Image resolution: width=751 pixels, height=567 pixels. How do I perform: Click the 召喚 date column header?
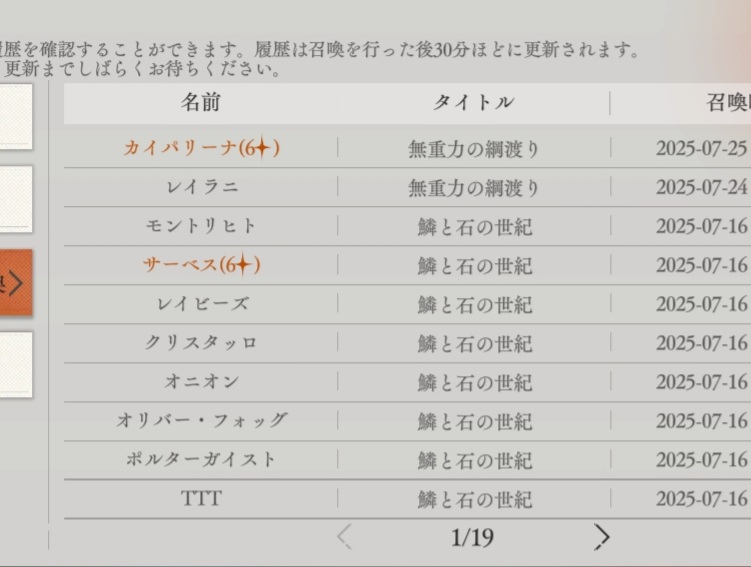(727, 102)
